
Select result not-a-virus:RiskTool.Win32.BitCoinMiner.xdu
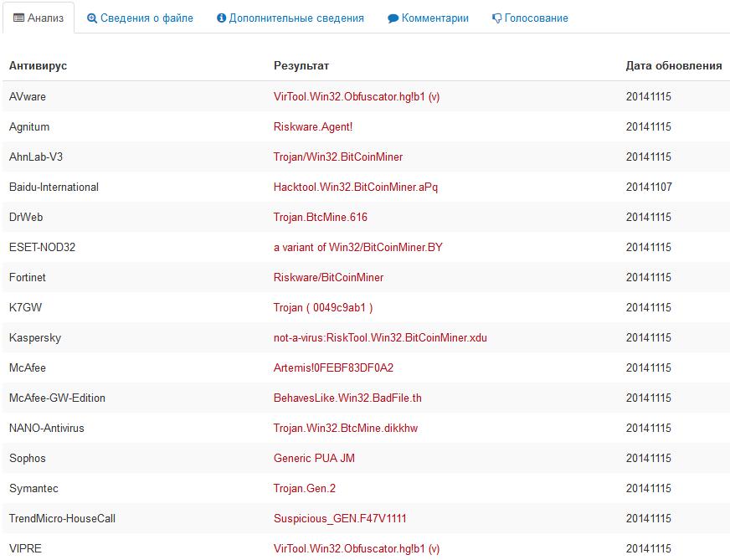coord(380,338)
